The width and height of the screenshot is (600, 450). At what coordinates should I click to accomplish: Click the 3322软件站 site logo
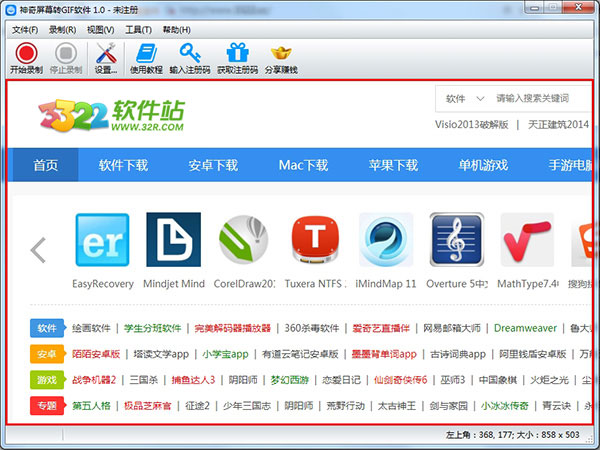pos(111,115)
